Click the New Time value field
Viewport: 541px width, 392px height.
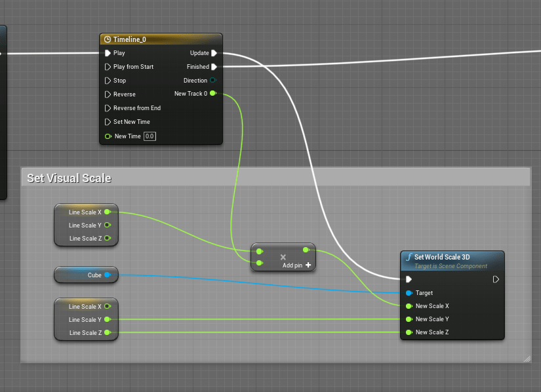point(150,136)
